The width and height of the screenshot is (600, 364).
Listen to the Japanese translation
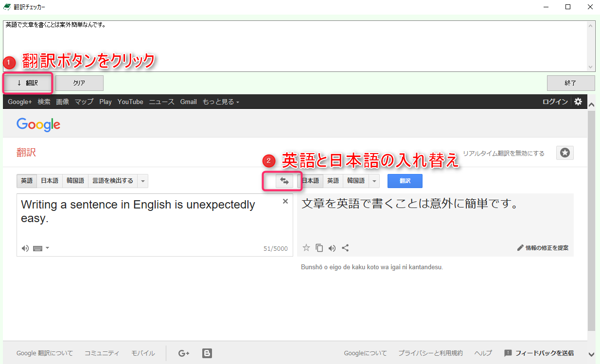point(332,248)
